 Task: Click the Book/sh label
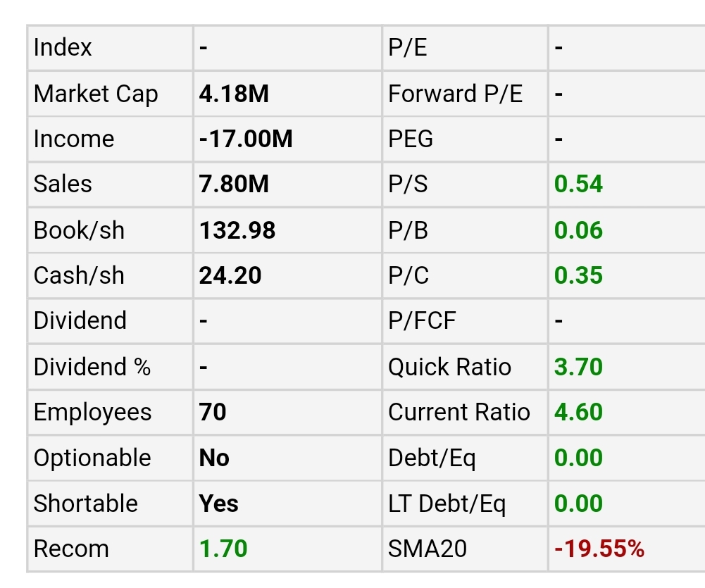click(79, 230)
